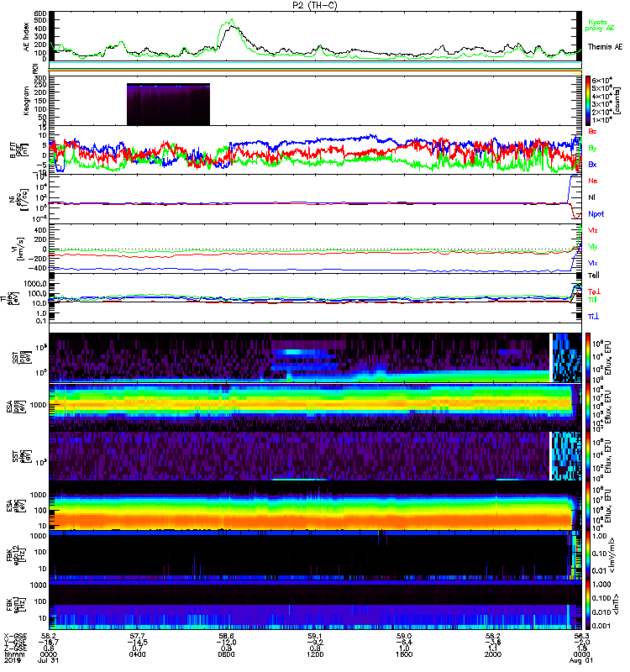Click the X-GSE value 59.1
Viewport: 630px width, 672px height.
pyautogui.click(x=315, y=636)
